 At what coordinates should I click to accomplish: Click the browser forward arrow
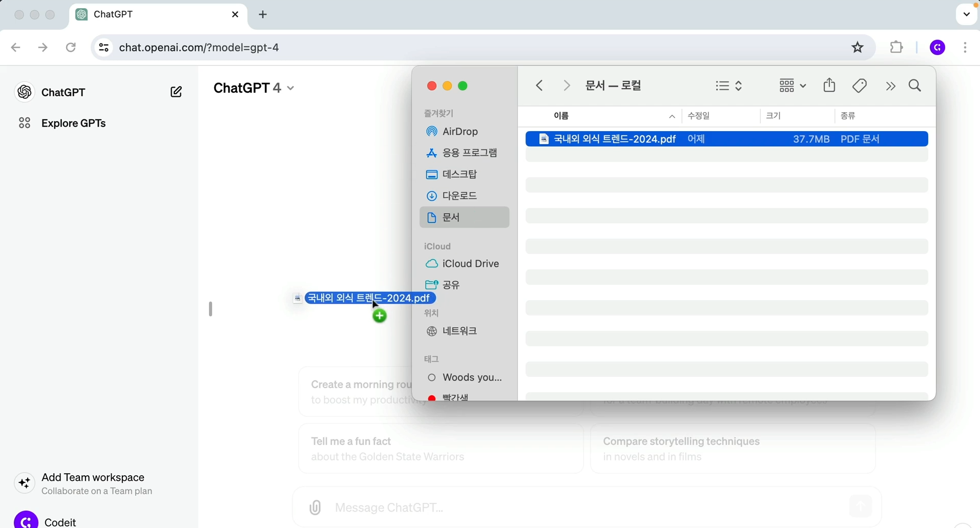pos(43,48)
